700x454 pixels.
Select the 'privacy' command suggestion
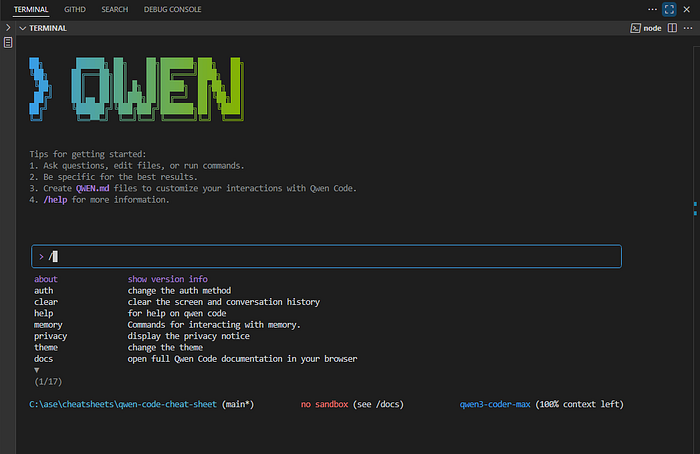[50, 336]
